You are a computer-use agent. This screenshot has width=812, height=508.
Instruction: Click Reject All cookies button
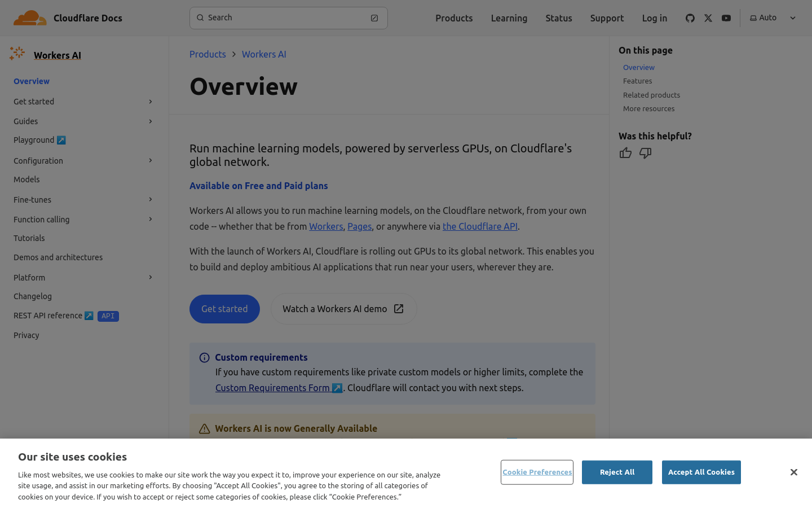pos(617,472)
